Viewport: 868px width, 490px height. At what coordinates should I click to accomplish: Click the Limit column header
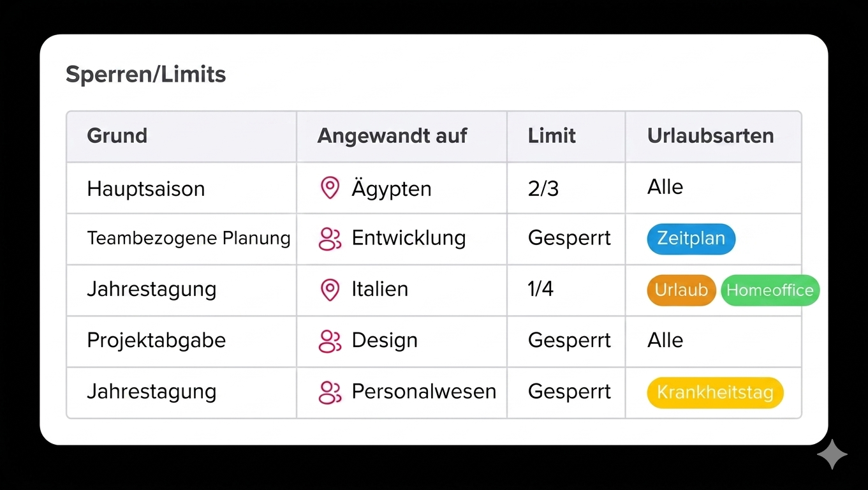(x=552, y=136)
